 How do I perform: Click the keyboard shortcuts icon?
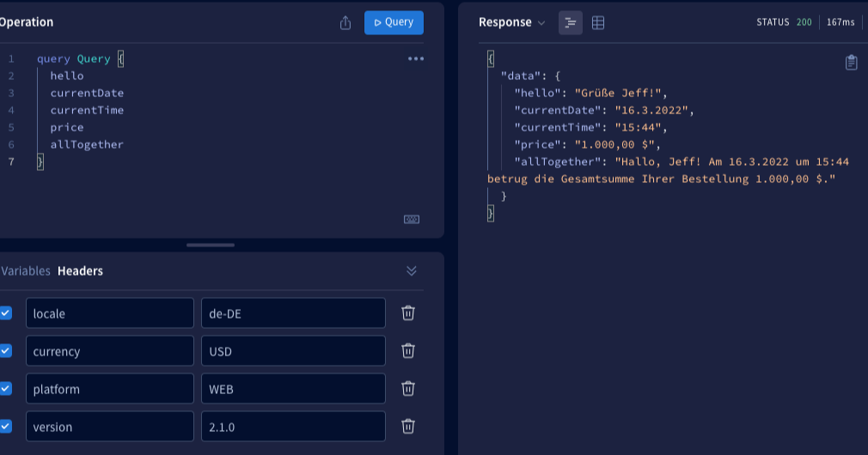pyautogui.click(x=412, y=219)
